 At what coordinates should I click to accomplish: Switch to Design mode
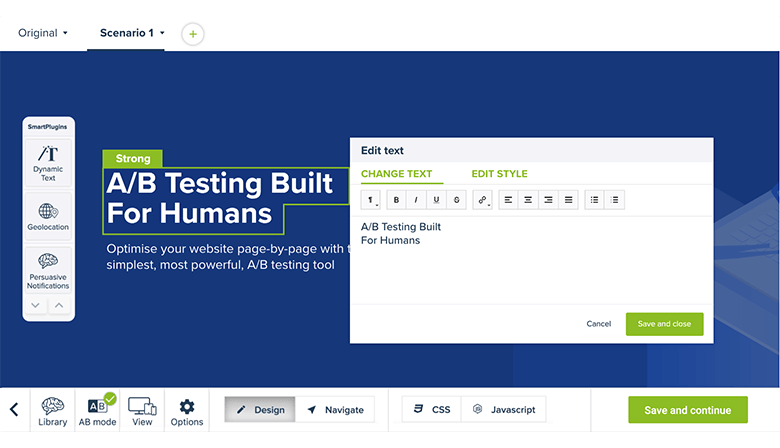(x=260, y=410)
